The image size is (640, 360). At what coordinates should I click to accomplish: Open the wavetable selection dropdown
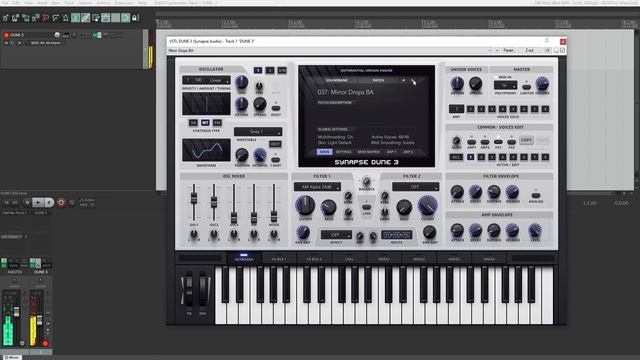(x=258, y=131)
